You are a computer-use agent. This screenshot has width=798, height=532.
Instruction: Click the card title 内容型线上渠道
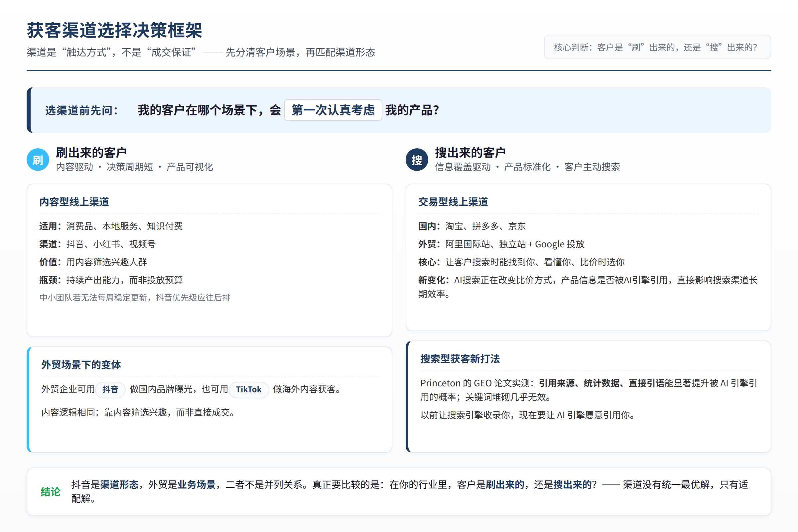[x=74, y=202]
